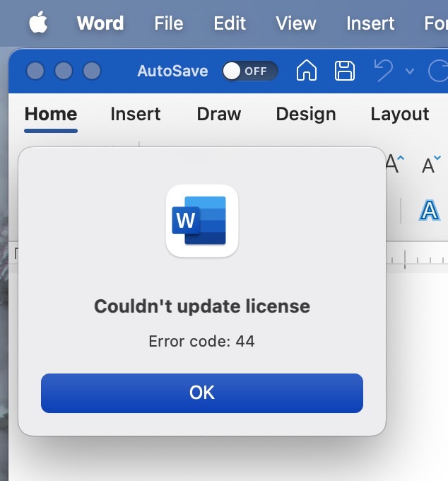
Task: Switch to the Home ribbon tab
Action: pos(51,114)
